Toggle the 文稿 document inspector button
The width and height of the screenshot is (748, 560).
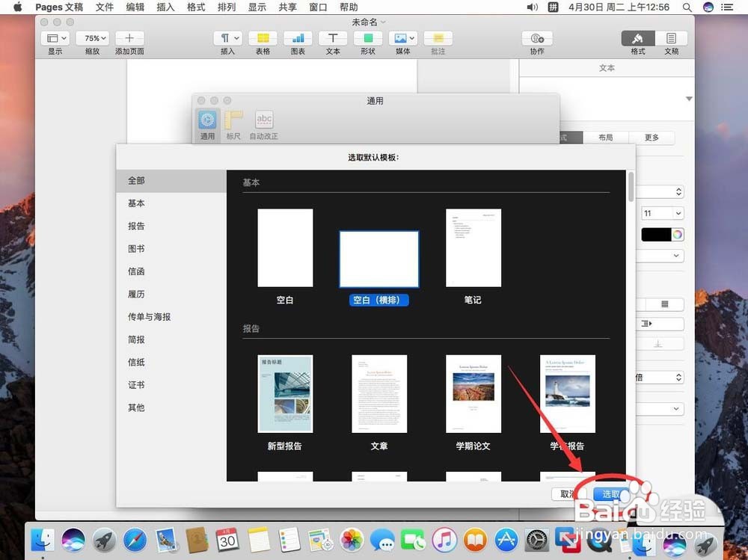pyautogui.click(x=671, y=38)
